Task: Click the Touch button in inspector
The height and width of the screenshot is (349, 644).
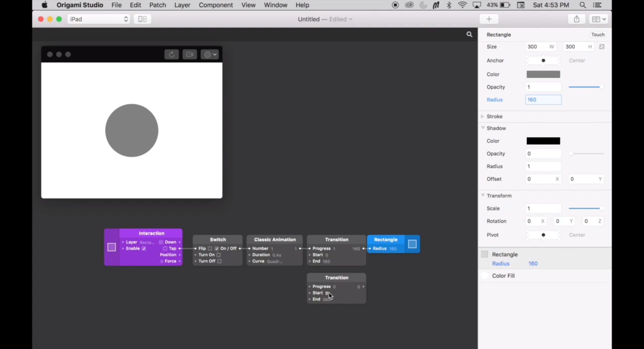Action: click(598, 35)
